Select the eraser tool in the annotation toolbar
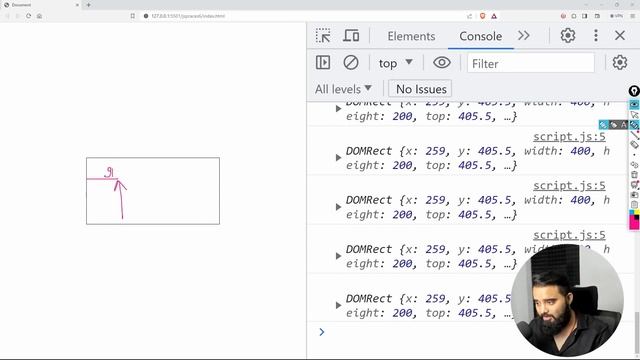Image resolution: width=640 pixels, height=360 pixels. (634, 144)
